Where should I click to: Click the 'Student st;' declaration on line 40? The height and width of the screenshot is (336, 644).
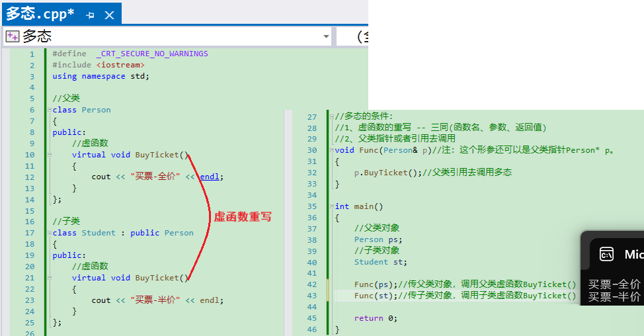coord(381,262)
